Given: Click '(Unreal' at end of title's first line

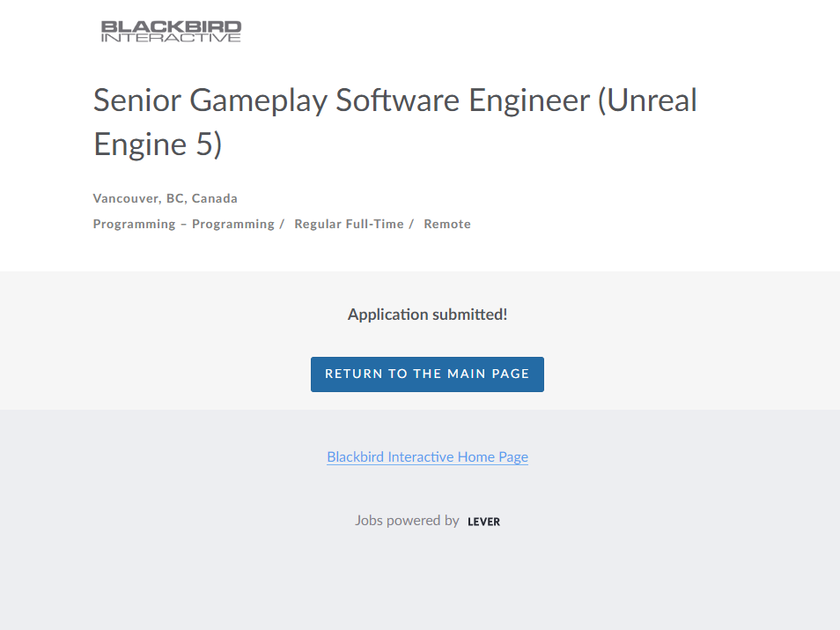Looking at the screenshot, I should [647, 100].
